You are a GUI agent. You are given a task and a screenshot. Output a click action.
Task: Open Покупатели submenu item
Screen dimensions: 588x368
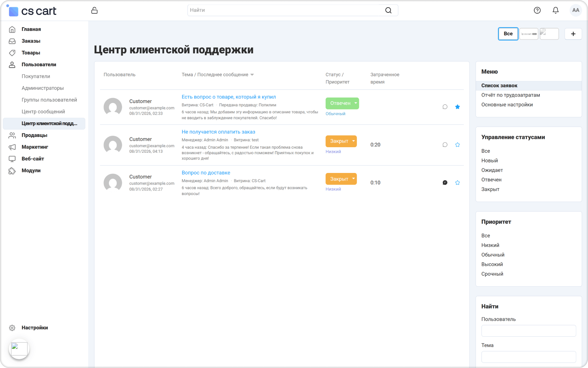pos(36,76)
